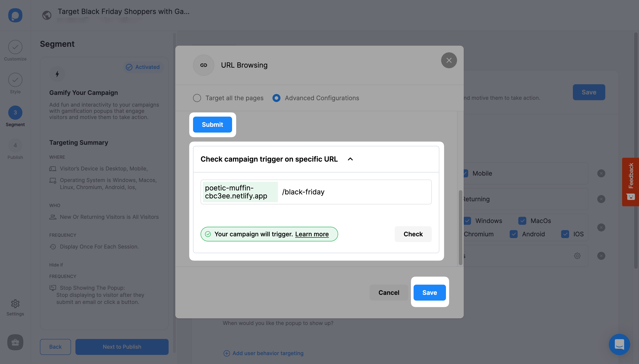Click Learn more hyperlink
Screen dimensions: 639x364
pos(312,234)
